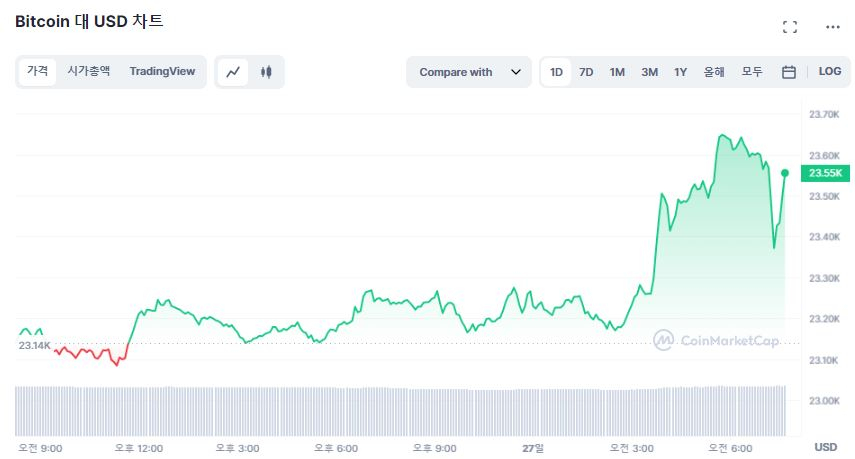Switch to the 시가총액 tab

[89, 71]
